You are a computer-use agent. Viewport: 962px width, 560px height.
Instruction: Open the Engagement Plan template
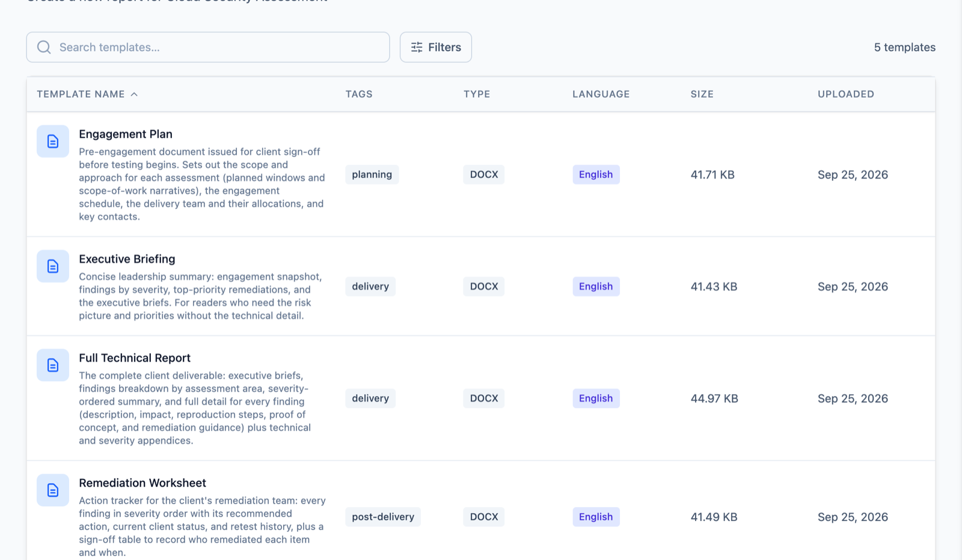(x=126, y=134)
